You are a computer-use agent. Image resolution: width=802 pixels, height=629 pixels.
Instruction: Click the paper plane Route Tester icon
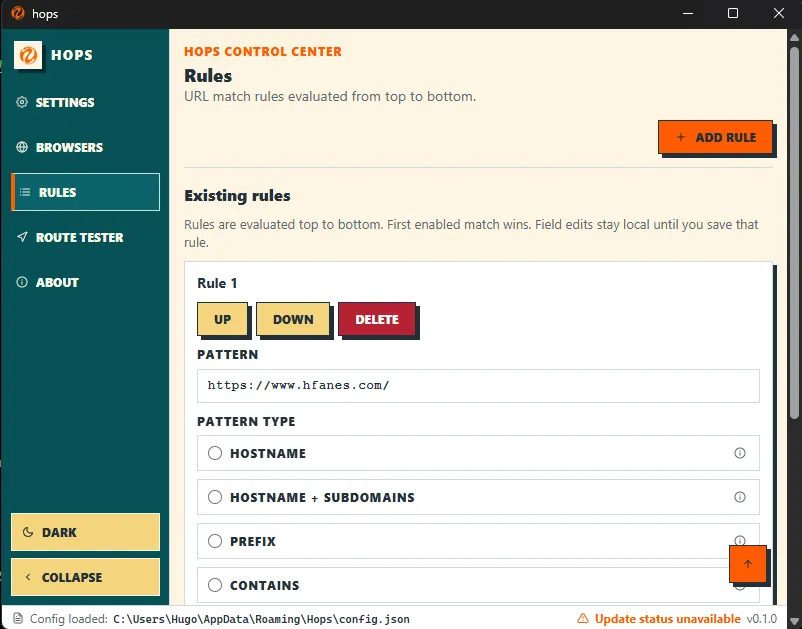click(21, 237)
